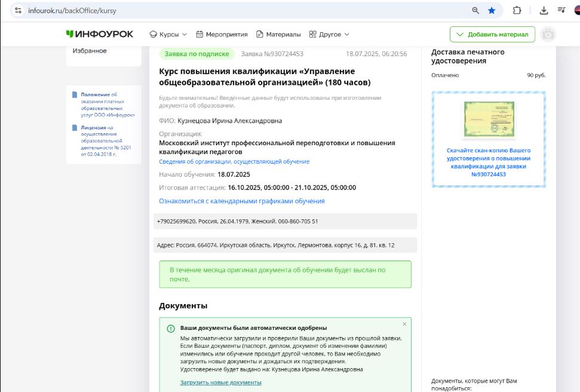Expand the Другое dropdown menu
The height and width of the screenshot is (392, 580).
pyautogui.click(x=329, y=34)
